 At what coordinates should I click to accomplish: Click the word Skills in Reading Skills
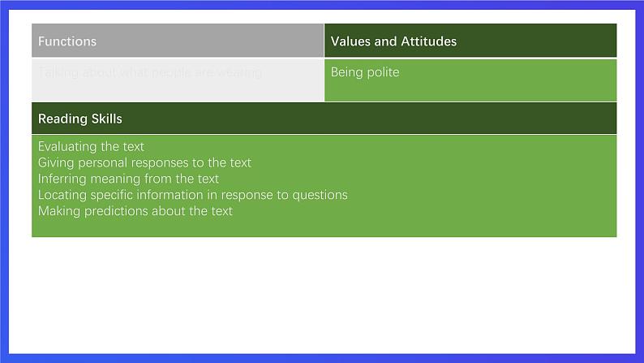107,119
